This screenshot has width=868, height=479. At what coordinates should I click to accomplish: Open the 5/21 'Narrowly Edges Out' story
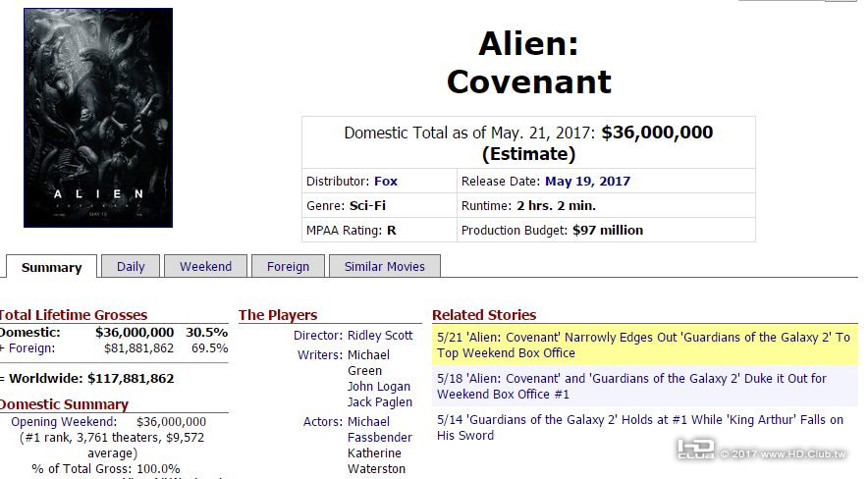643,346
